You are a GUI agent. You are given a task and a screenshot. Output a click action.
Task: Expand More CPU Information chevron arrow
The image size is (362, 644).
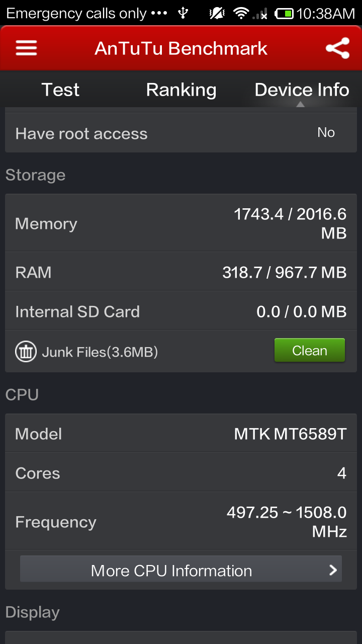[x=333, y=570]
